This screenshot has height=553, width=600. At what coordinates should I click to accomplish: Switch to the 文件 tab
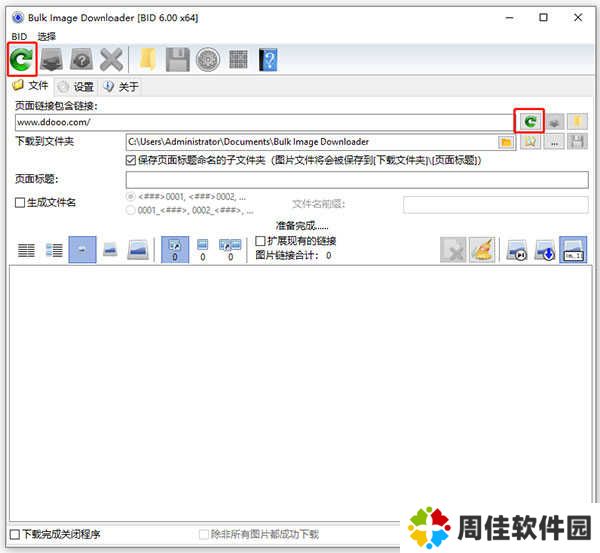pos(30,86)
